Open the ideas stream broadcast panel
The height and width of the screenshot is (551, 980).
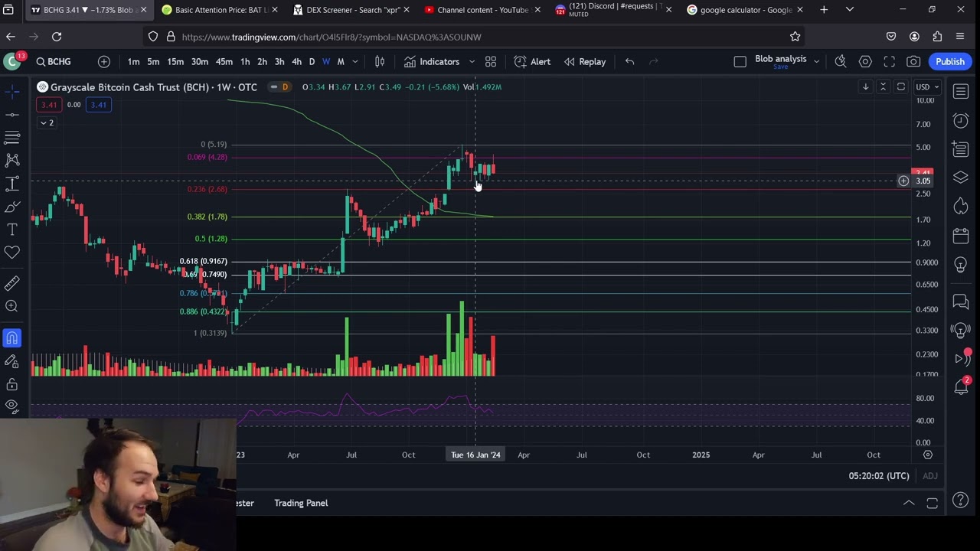pyautogui.click(x=961, y=330)
